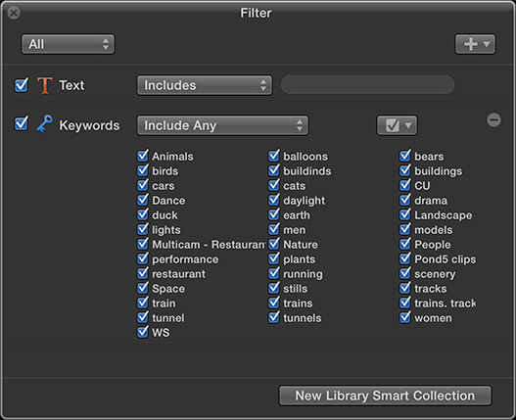
Task: Click the orange Text rule icon
Action: (45, 85)
